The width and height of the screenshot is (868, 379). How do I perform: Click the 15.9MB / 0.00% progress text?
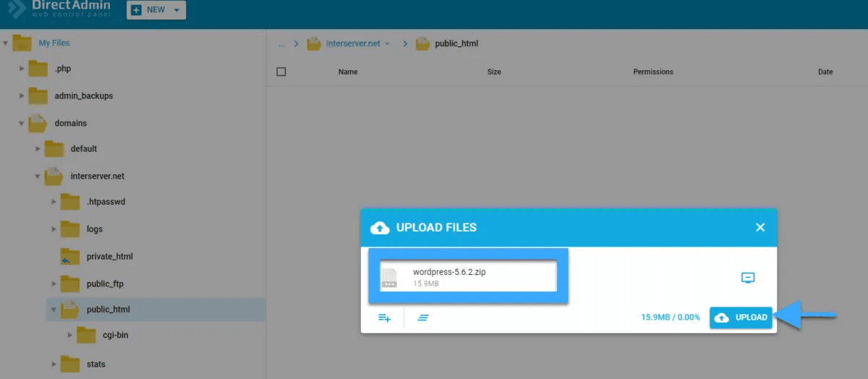point(671,318)
